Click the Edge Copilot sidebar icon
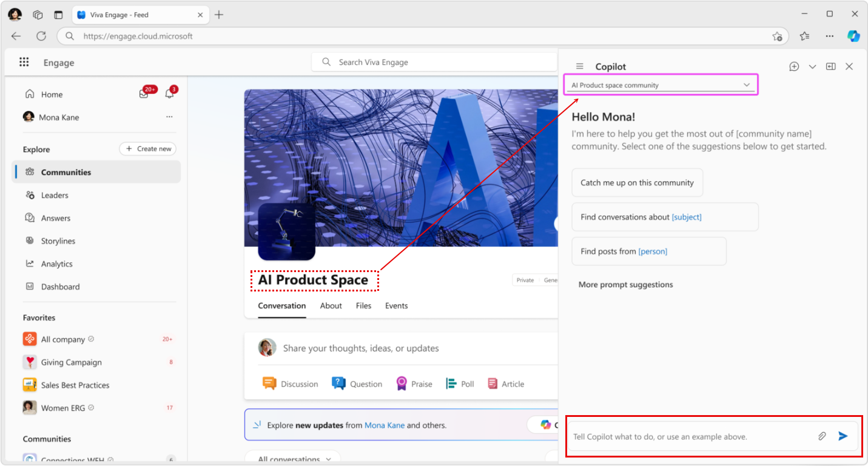Viewport: 868px width, 466px height. point(853,36)
